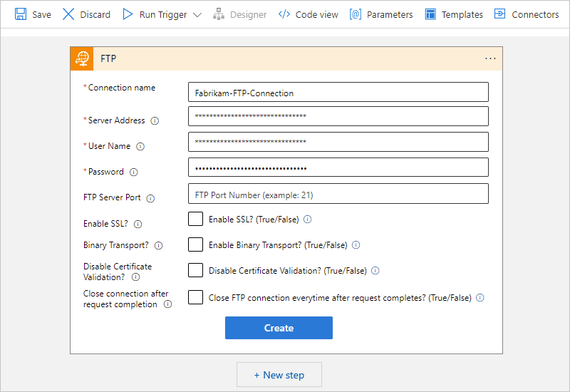Click info icon next to Server Address
The width and height of the screenshot is (570, 392).
point(155,121)
